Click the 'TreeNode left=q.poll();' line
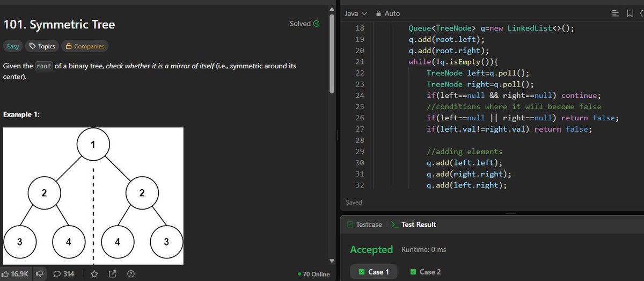The height and width of the screenshot is (281, 644). coord(478,73)
